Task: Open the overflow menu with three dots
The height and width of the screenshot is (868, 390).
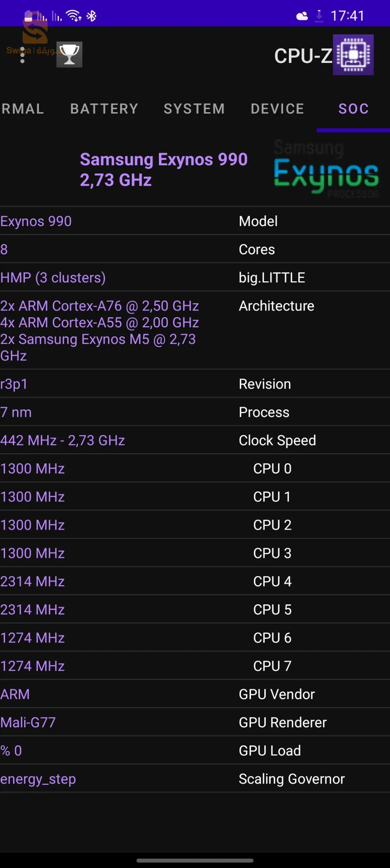Action: [x=23, y=54]
